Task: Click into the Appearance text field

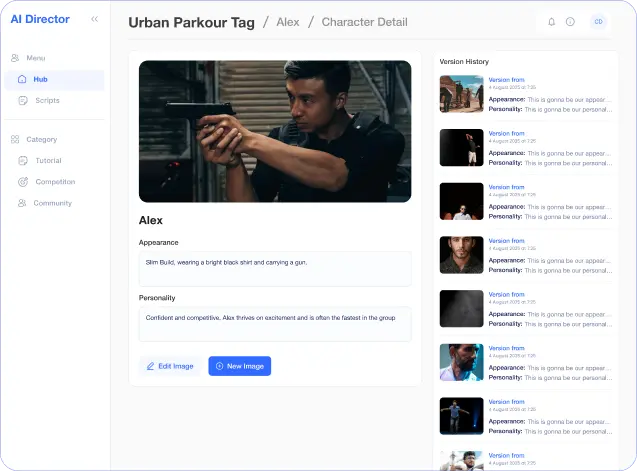Action: [x=275, y=269]
